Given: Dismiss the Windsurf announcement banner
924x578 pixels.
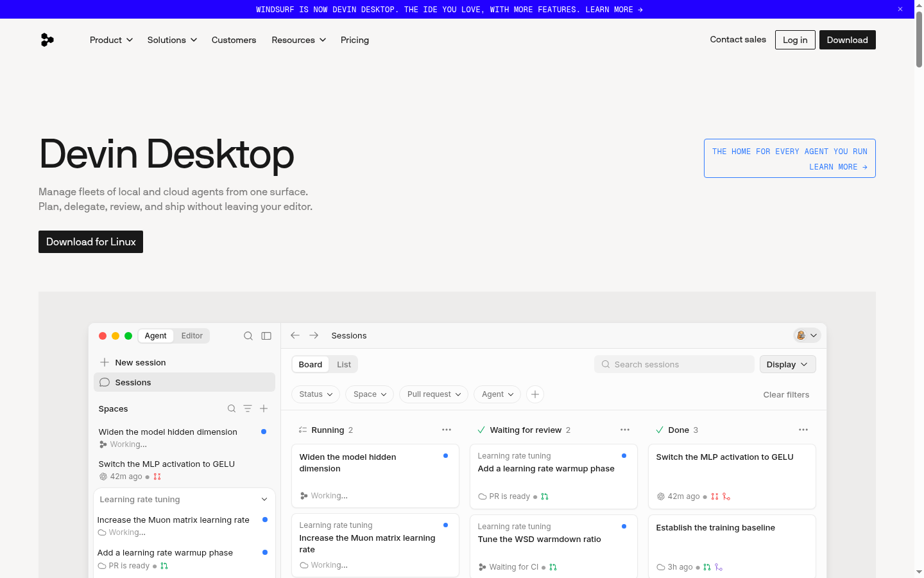Looking at the screenshot, I should [x=900, y=9].
